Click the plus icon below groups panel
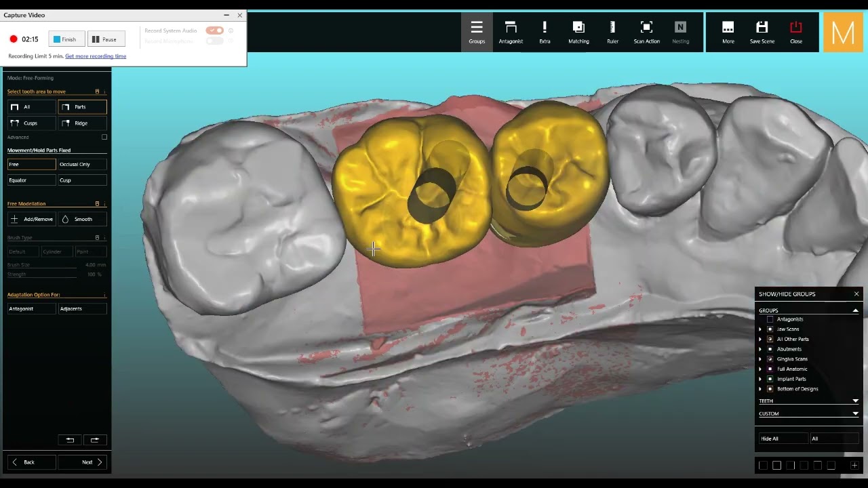The width and height of the screenshot is (868, 488). click(x=854, y=465)
